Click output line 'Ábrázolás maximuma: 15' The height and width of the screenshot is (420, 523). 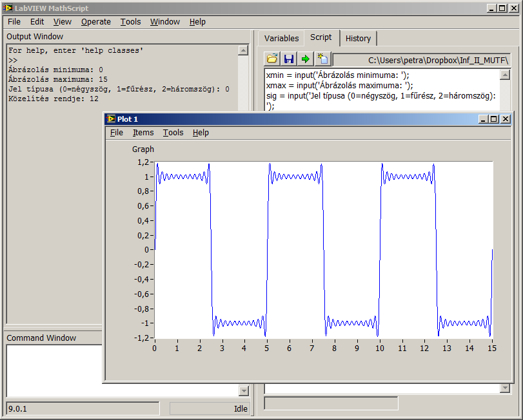coord(57,79)
